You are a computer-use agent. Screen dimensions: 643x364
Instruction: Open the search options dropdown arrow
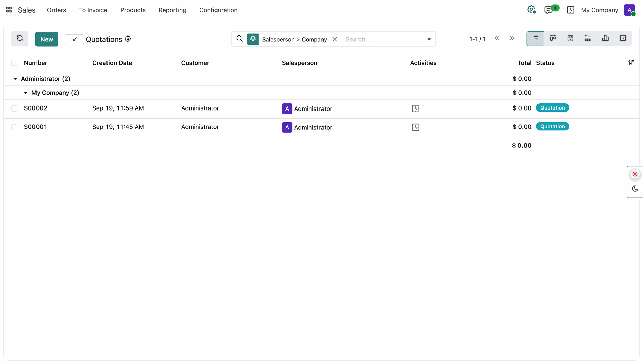[x=429, y=39]
